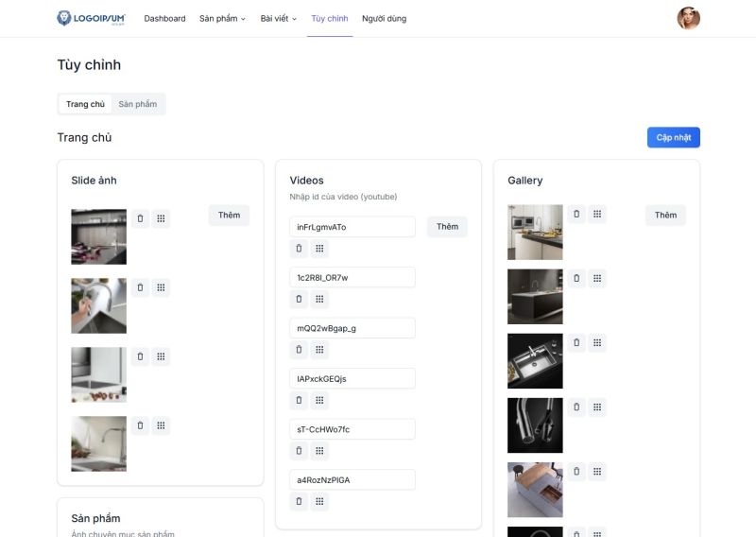Click drag handle under video mQQ2wBgap_g
The image size is (756, 537).
(320, 350)
